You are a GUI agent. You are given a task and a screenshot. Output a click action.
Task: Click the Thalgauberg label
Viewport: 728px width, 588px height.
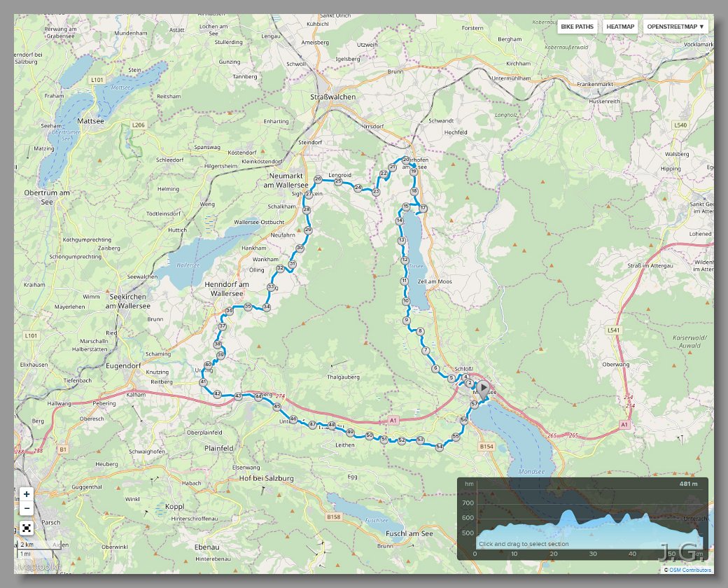tap(343, 377)
